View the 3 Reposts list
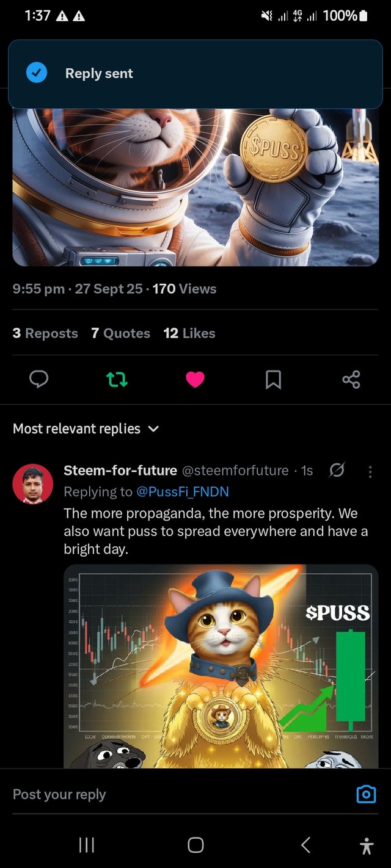Screen dimensions: 391x868 click(45, 333)
